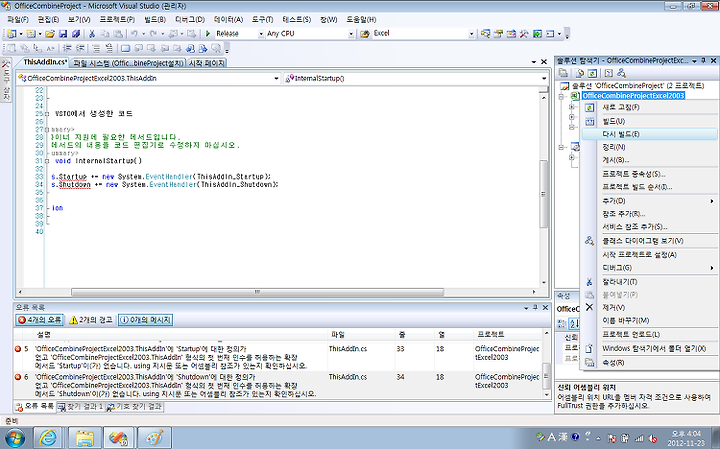Image resolution: width=720 pixels, height=449 pixels.
Task: Click Properties icon in Solution Explorer toolbar
Action: 563,73
